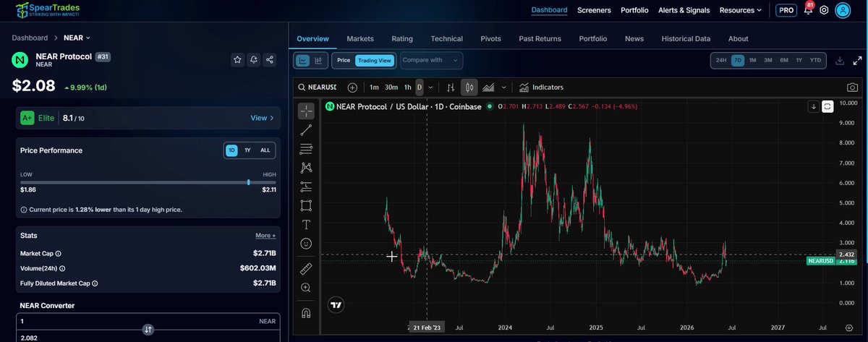Image resolution: width=868 pixels, height=342 pixels.
Task: Open the emoji icons tool
Action: (x=306, y=243)
